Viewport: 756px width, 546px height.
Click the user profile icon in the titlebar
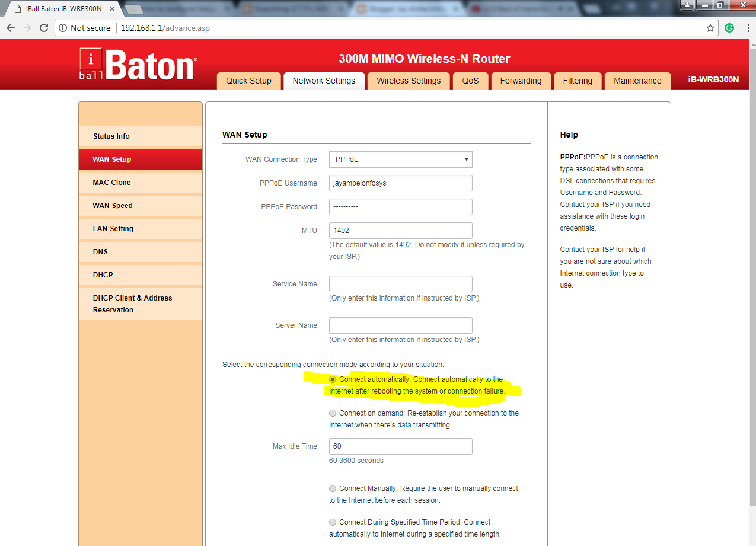click(687, 5)
